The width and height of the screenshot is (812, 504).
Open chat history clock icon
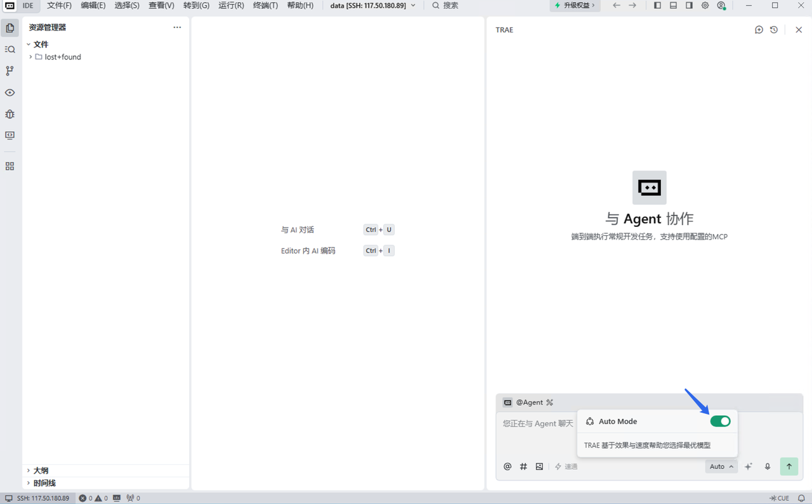click(x=774, y=30)
